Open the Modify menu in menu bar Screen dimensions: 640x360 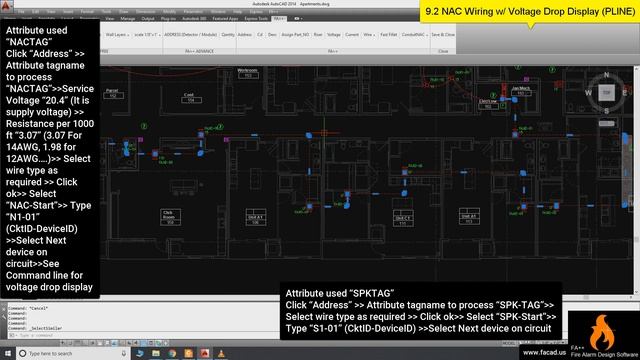(x=169, y=12)
